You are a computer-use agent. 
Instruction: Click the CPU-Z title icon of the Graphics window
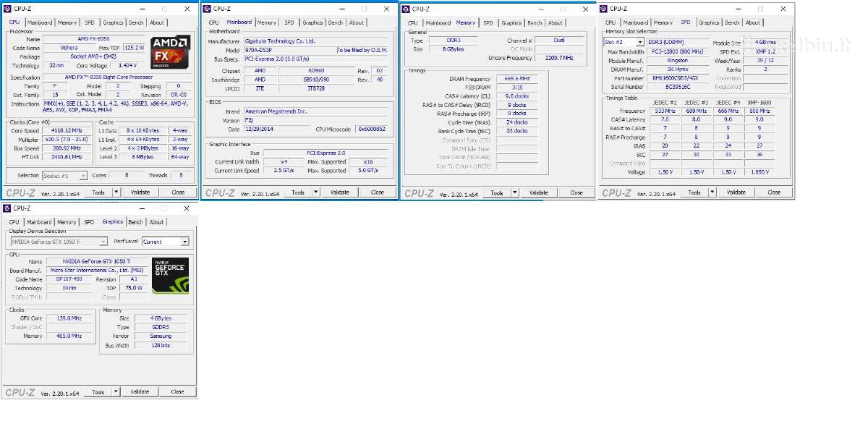pos(8,208)
